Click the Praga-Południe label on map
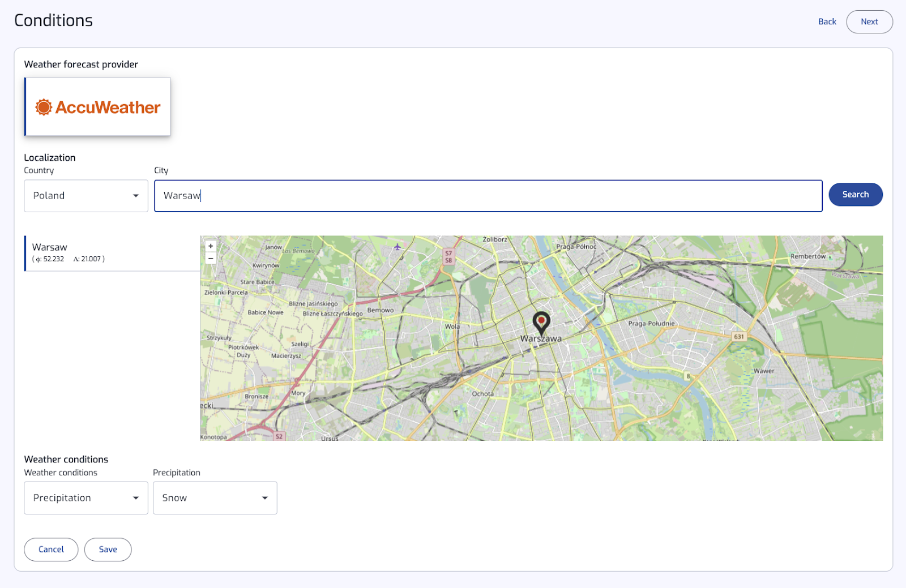The image size is (906, 588). pos(651,324)
